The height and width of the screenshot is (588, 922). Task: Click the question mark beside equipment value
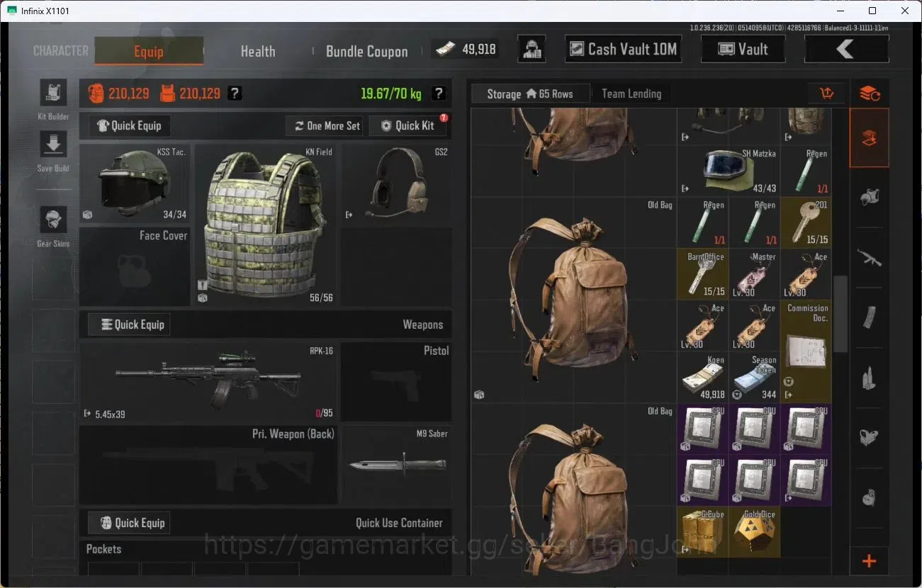(235, 93)
